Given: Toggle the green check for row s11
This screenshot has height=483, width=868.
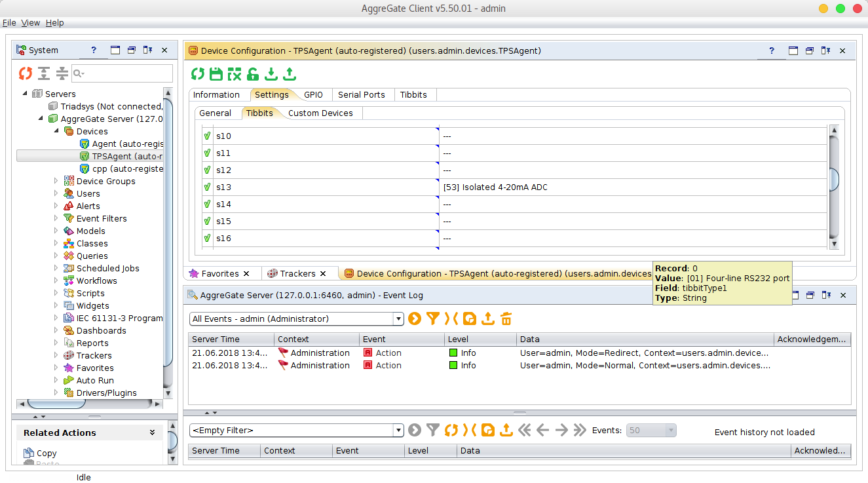Looking at the screenshot, I should pos(208,153).
